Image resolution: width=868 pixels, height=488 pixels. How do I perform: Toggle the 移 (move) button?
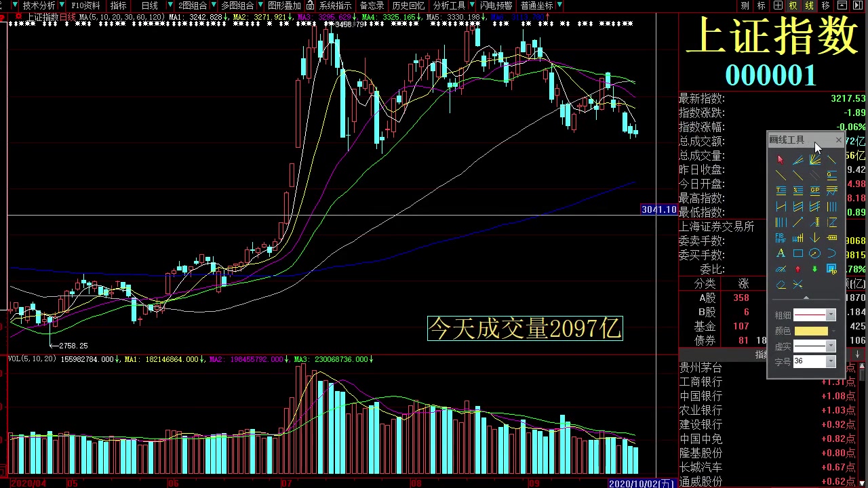pyautogui.click(x=825, y=5)
